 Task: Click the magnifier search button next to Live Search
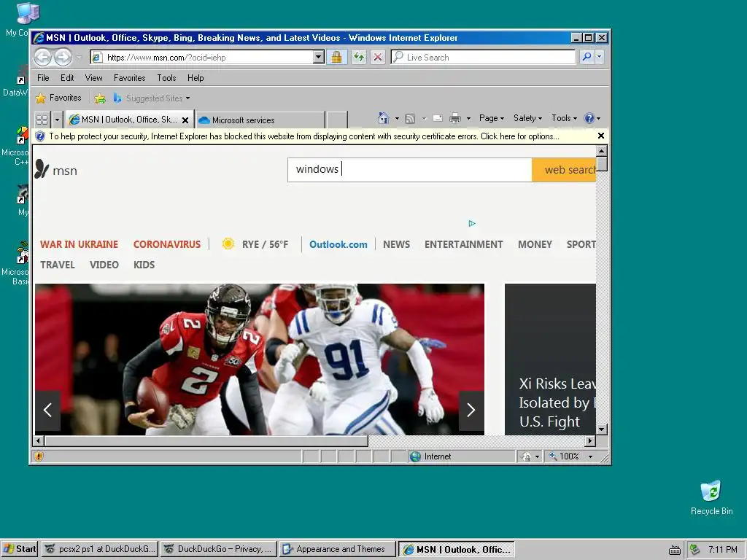(587, 57)
